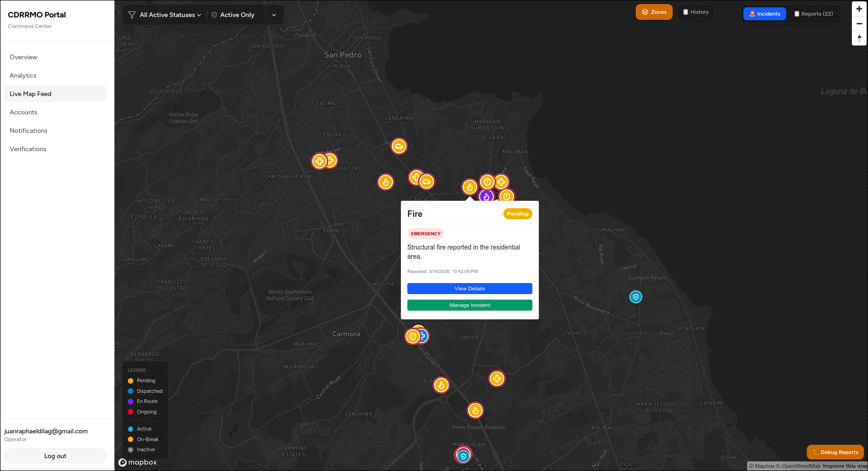Click leftmost medical marker near Pacita I

320,161
